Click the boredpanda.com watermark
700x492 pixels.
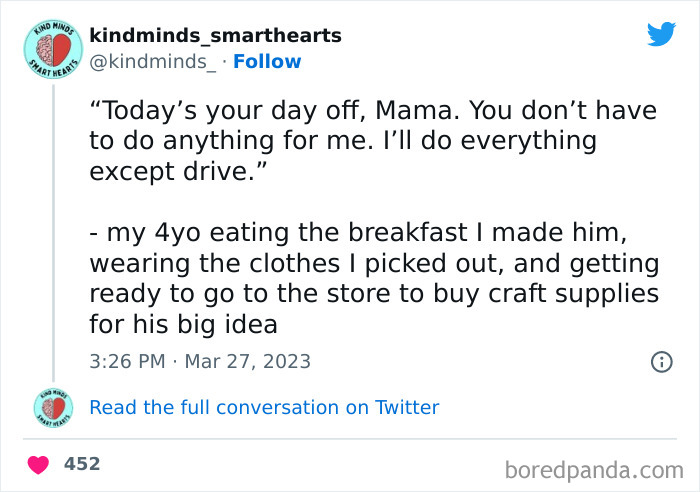point(593,468)
